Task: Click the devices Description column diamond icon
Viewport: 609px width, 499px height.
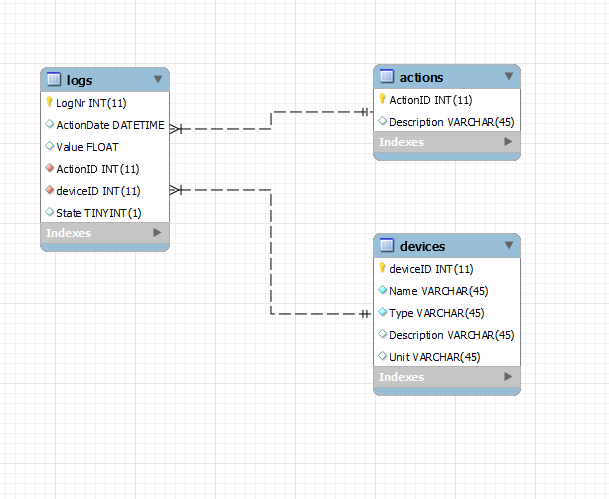Action: coord(383,334)
